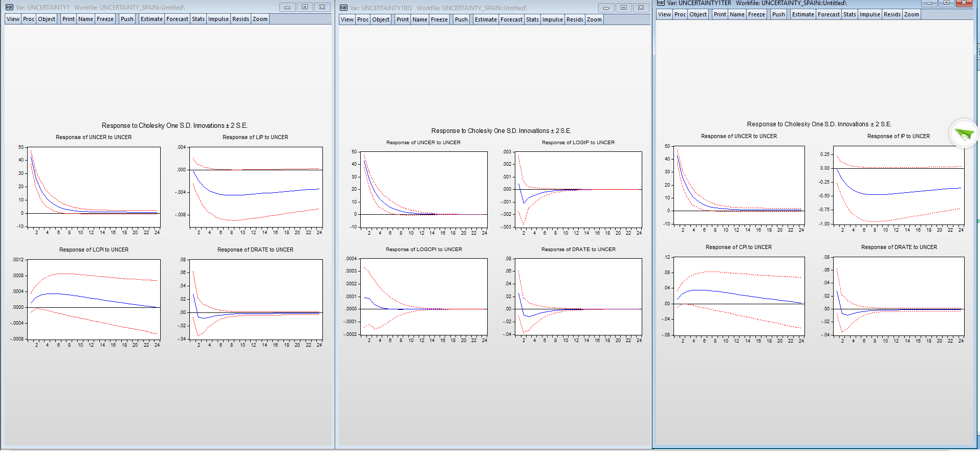Image resolution: width=980 pixels, height=451 pixels.
Task: Click the VAR icon in UNCERTAINTY1BIS title bar
Action: click(343, 8)
